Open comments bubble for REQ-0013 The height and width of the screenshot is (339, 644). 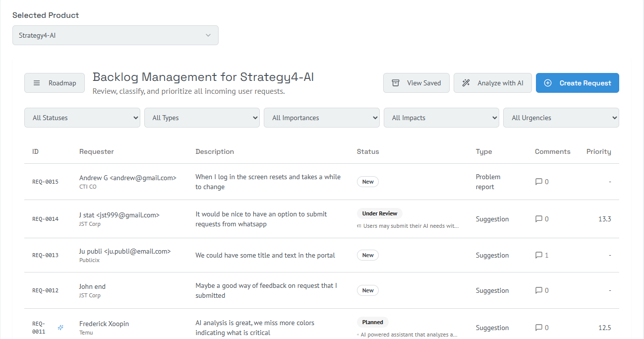coord(539,255)
